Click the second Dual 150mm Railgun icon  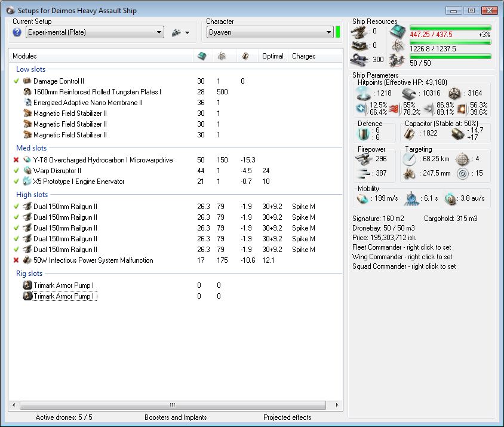tap(27, 217)
